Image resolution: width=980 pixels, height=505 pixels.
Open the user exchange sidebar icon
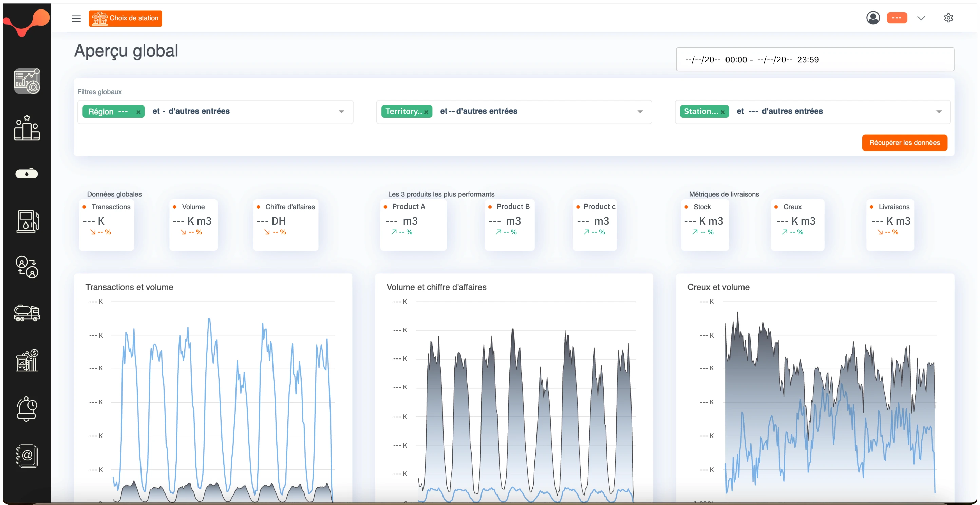click(x=26, y=267)
